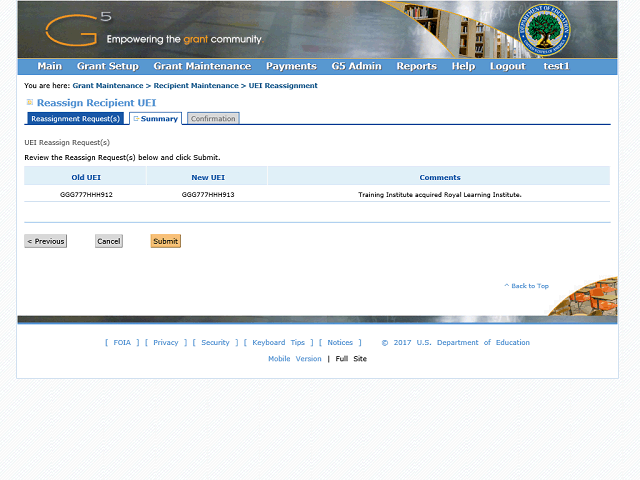
Task: Click Logout in the navigation bar
Action: click(x=507, y=66)
